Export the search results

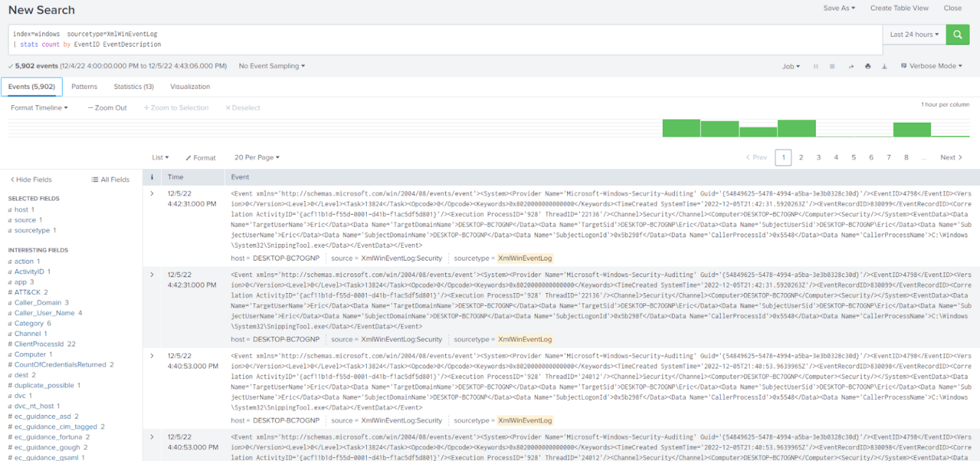coord(884,66)
